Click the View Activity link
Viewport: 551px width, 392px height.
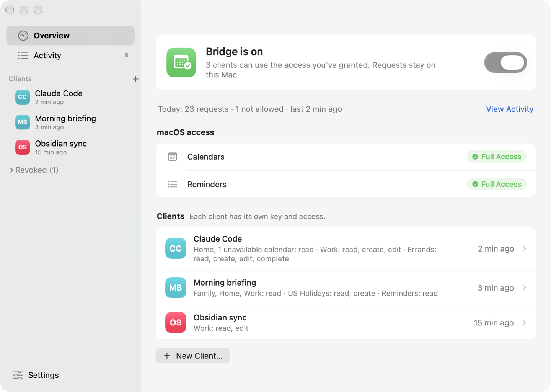pyautogui.click(x=510, y=109)
